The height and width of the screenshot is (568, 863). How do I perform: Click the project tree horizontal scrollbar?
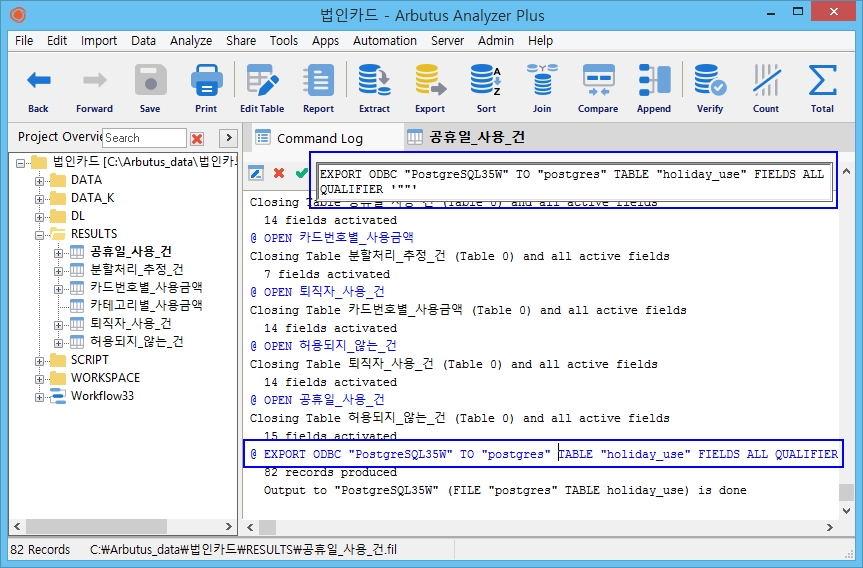point(96,527)
